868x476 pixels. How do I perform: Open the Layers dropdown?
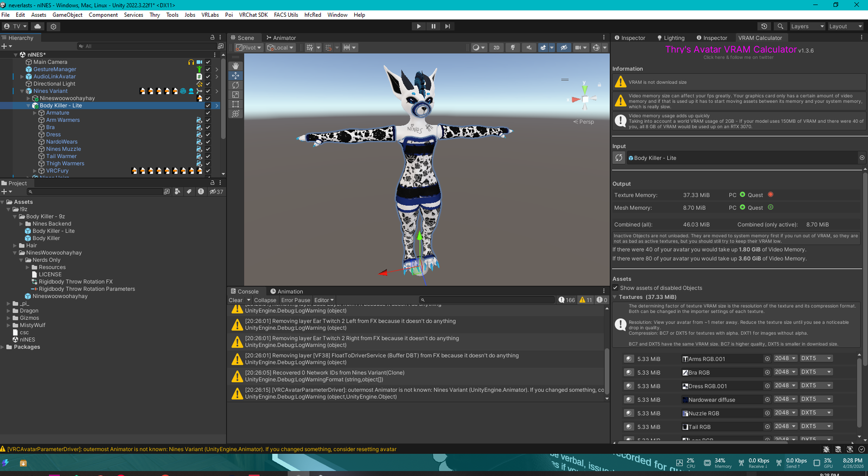click(x=807, y=26)
